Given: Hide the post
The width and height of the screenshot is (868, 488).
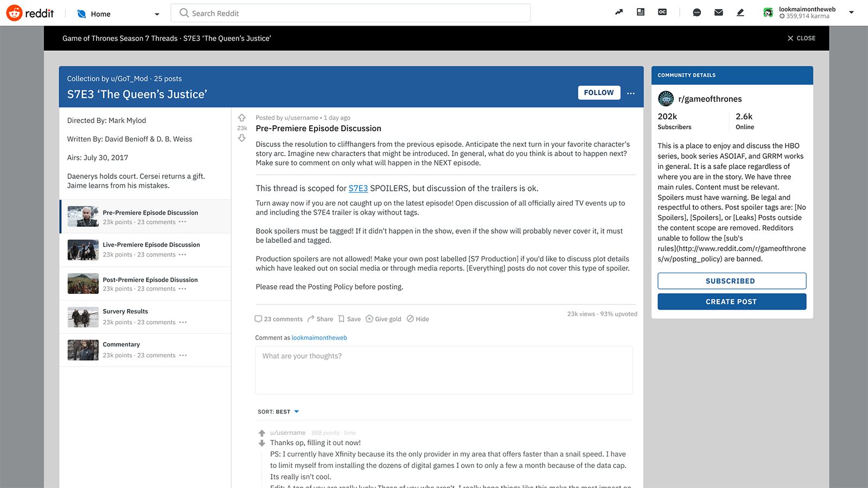Looking at the screenshot, I should pyautogui.click(x=418, y=319).
